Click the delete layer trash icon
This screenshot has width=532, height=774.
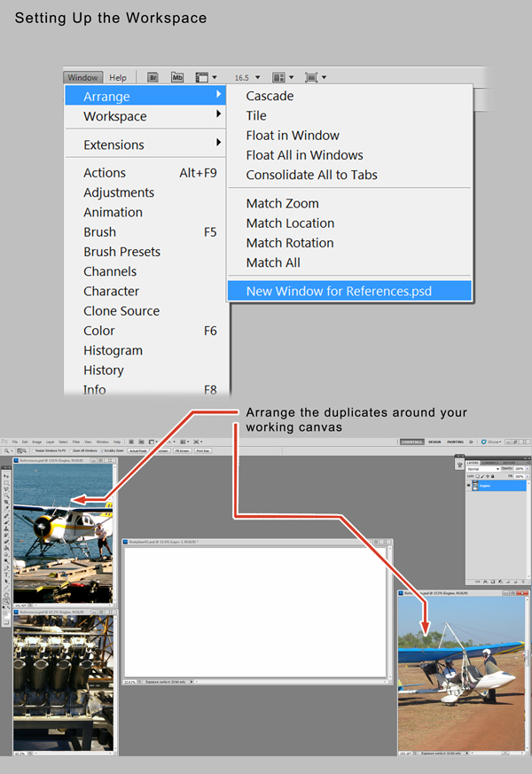click(523, 582)
